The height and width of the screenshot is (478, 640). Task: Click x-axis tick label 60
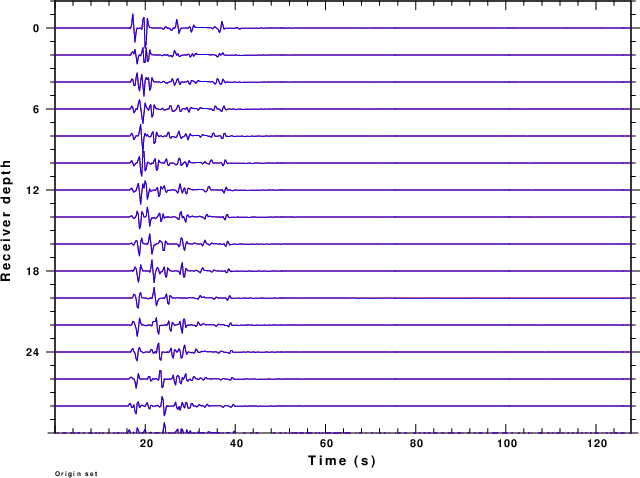pos(326,443)
